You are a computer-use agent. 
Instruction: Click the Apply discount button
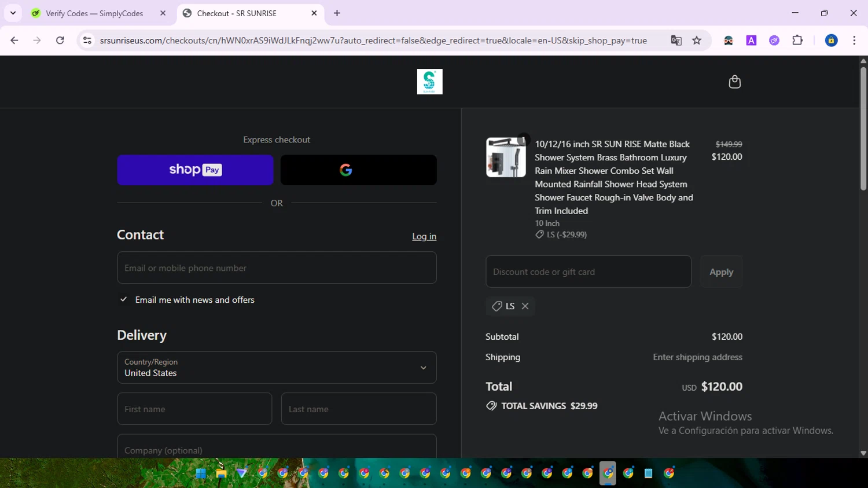pos(721,271)
